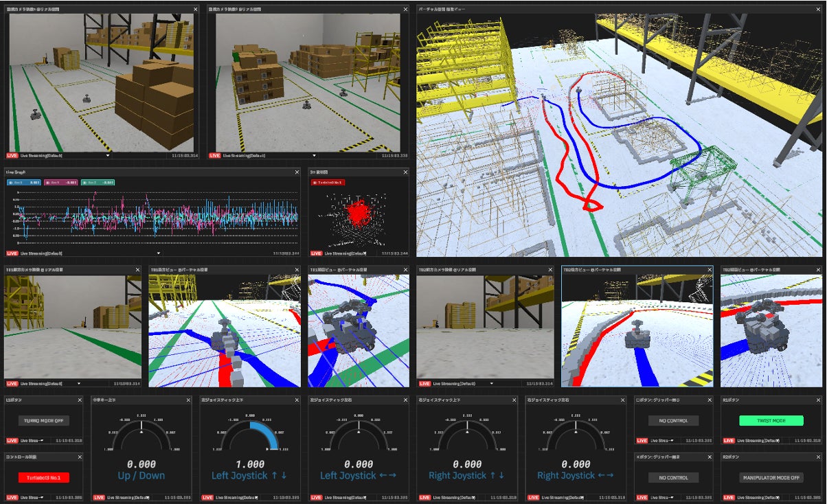The height and width of the screenshot is (504, 827).
Task: Click the LIVE badge under the Line Graph
Action: pos(12,253)
